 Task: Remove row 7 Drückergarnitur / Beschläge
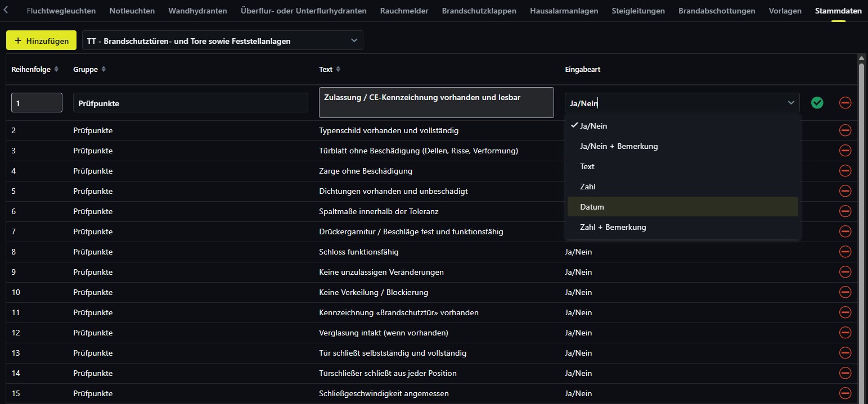[845, 231]
